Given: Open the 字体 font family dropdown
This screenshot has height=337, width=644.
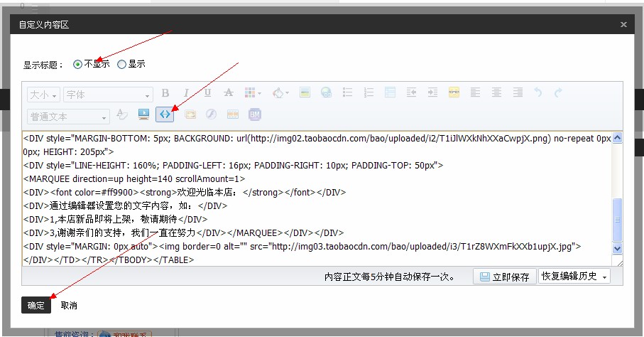Looking at the screenshot, I should (108, 95).
